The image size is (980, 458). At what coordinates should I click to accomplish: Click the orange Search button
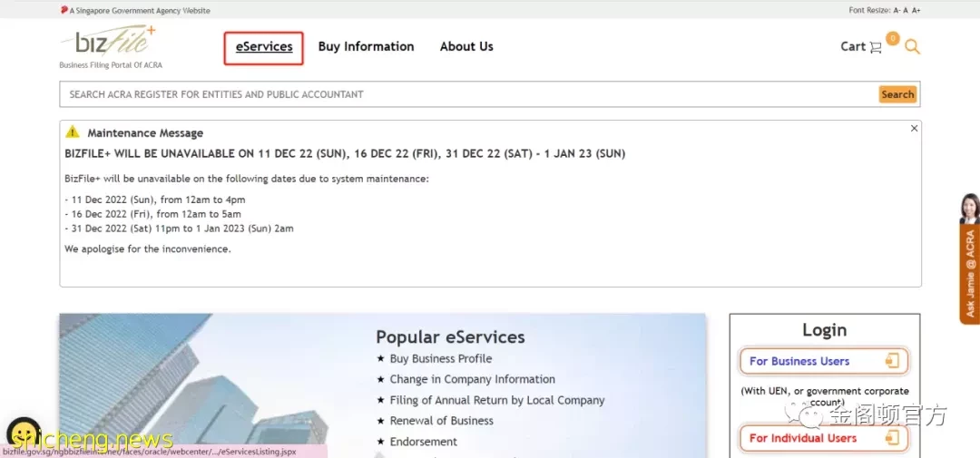pyautogui.click(x=898, y=94)
